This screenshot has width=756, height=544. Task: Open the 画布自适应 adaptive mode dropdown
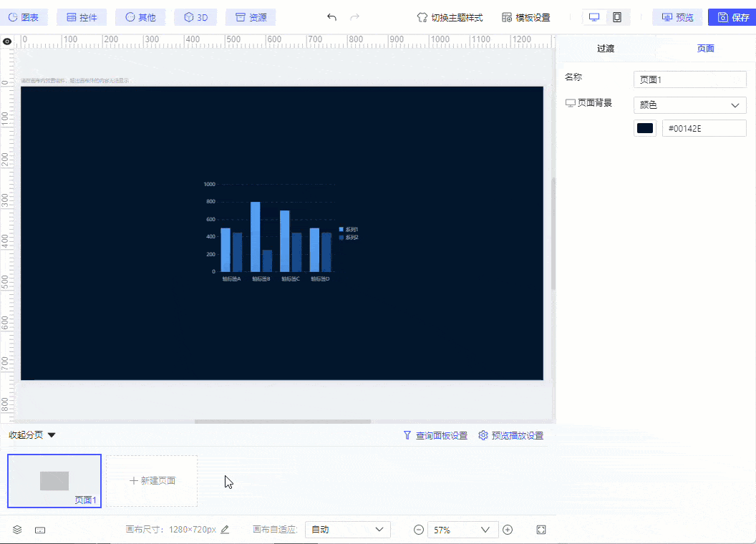click(x=347, y=529)
